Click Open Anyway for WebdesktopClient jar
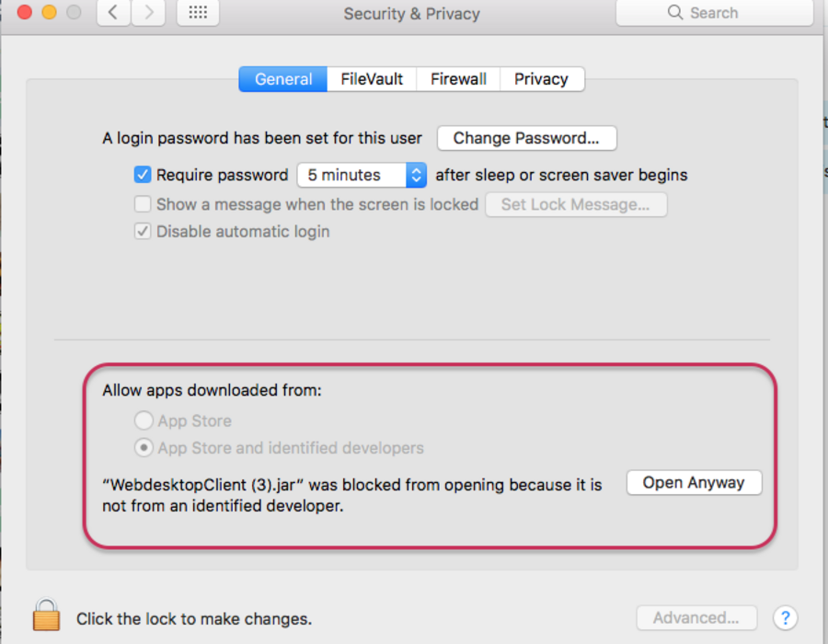 tap(694, 482)
